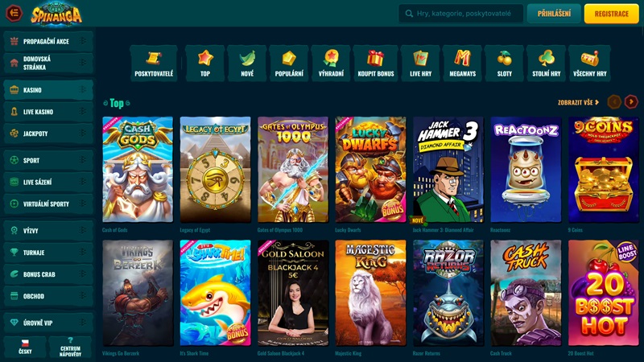Open the Koupit bonus gift category

point(375,58)
